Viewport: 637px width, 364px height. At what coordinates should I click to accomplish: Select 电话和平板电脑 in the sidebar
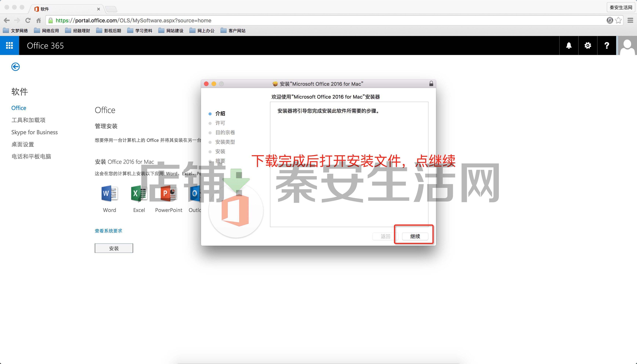31,156
